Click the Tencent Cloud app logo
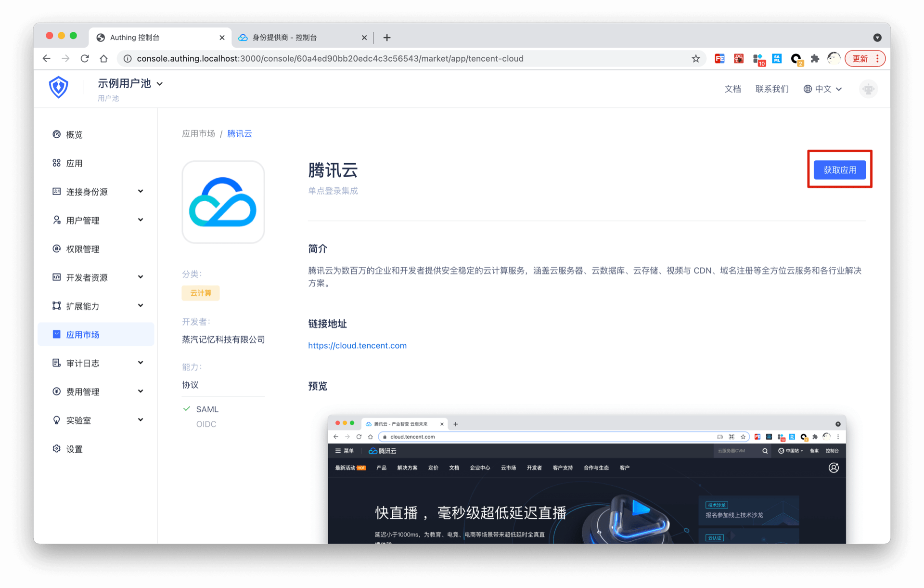Viewport: 924px width, 588px height. [223, 202]
